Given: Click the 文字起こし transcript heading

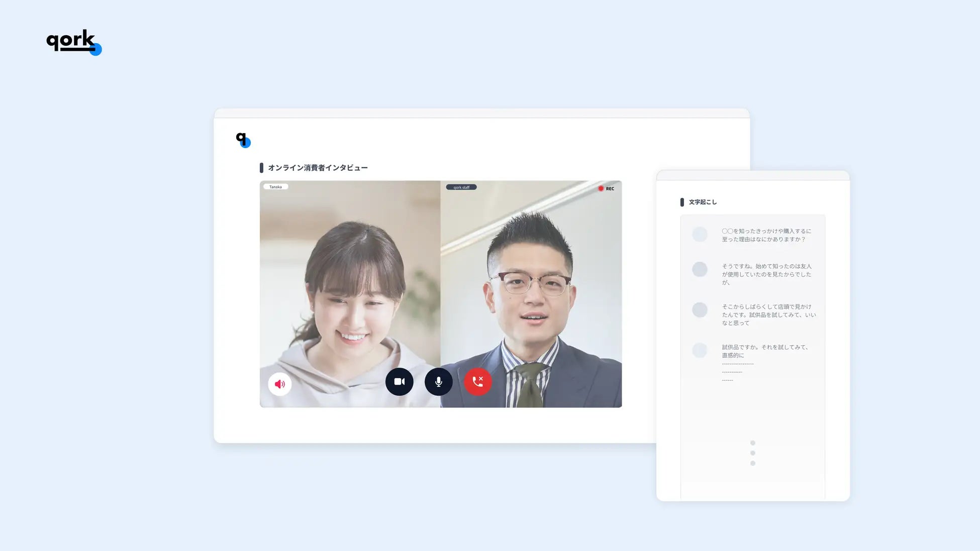Looking at the screenshot, I should [703, 202].
